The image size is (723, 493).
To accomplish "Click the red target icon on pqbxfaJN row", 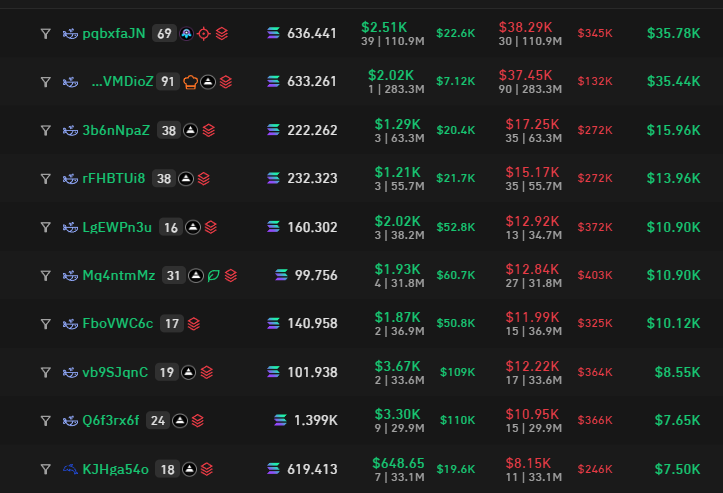I will 204,34.
